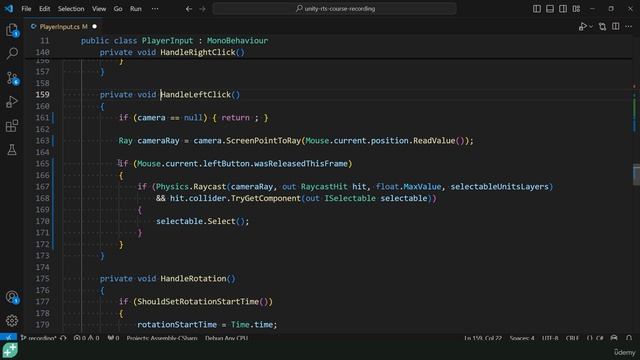Open the Run and Debug view
Viewport: 640px width, 360px height.
coord(12,102)
